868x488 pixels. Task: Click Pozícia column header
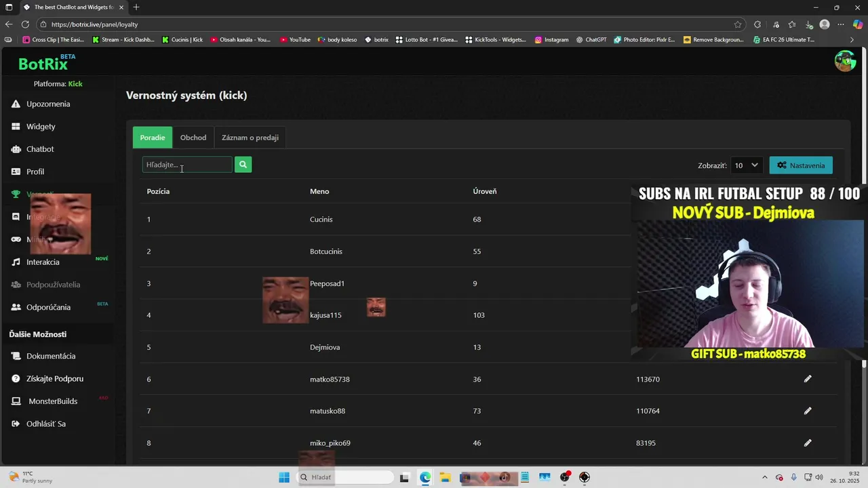pos(158,191)
